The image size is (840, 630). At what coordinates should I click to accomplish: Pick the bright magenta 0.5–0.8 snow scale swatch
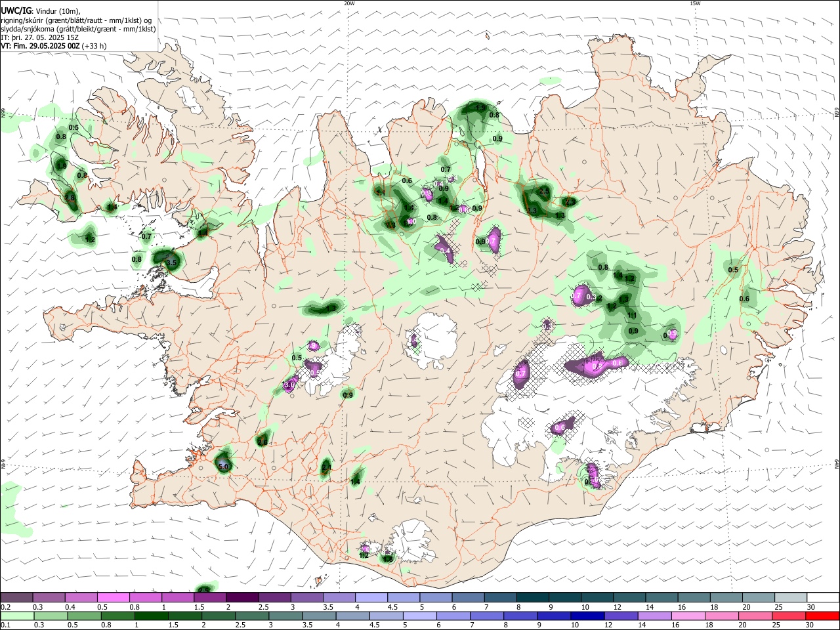coord(114,597)
